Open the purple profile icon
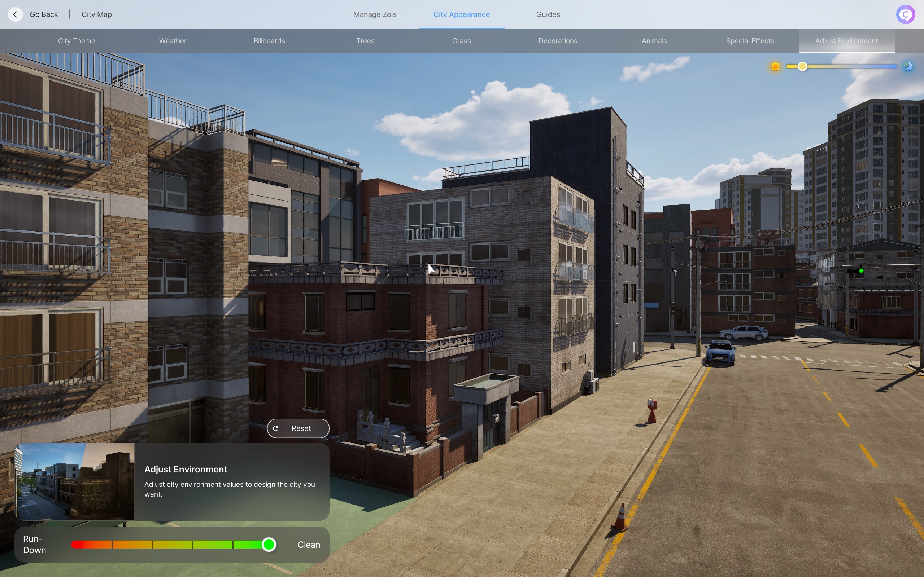924x577 pixels. (x=905, y=14)
